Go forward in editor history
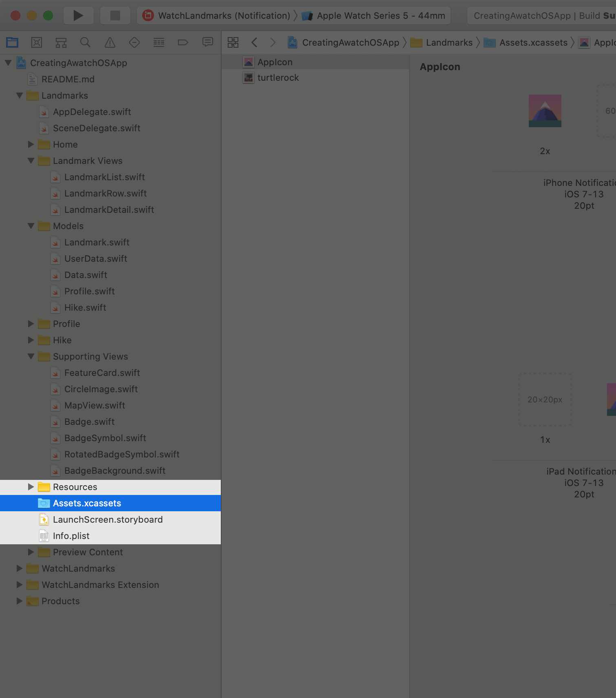This screenshot has height=698, width=616. (x=273, y=42)
